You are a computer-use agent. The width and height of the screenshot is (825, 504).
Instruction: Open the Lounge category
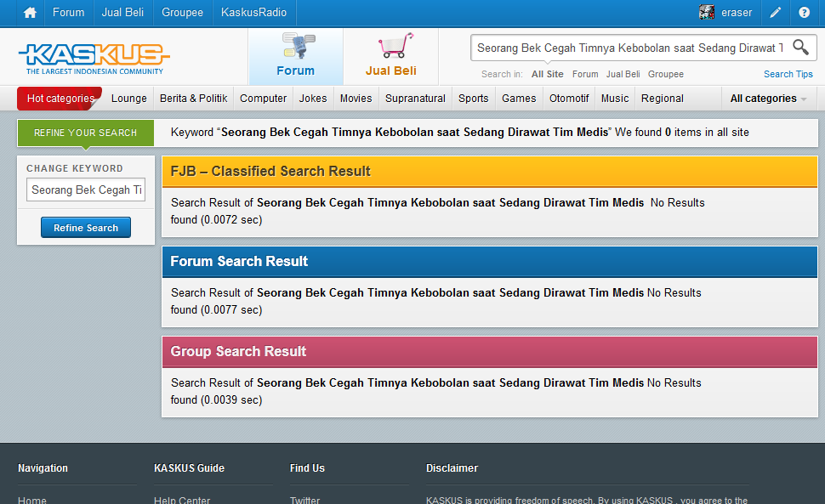[129, 99]
